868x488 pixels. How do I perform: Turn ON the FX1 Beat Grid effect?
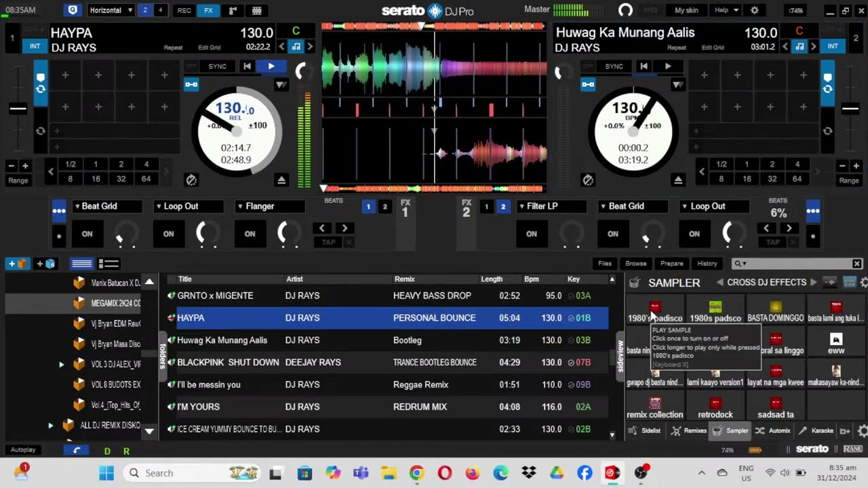point(87,234)
